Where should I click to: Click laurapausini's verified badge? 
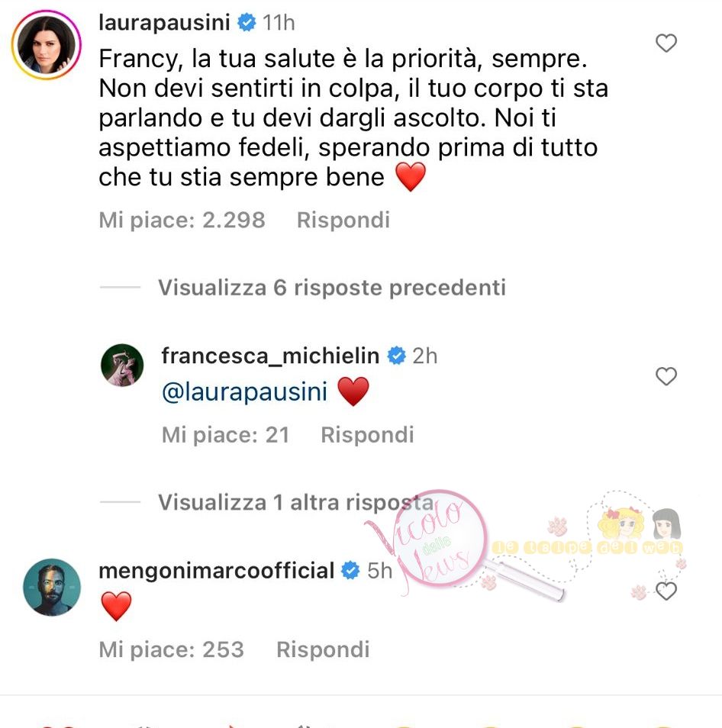tap(247, 22)
